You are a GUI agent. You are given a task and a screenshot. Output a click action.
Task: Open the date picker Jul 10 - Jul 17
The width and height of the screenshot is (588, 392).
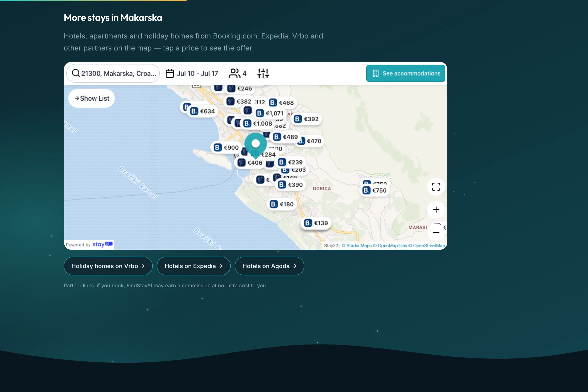[192, 73]
